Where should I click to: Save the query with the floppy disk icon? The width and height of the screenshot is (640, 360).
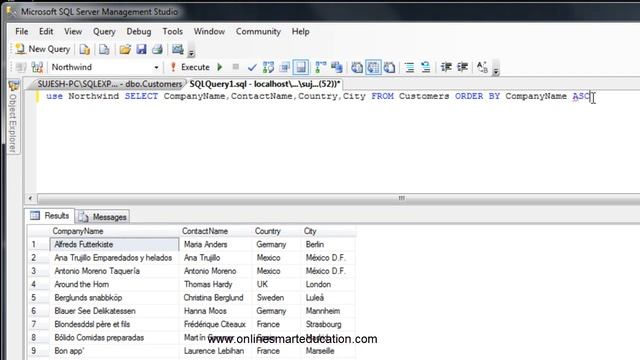(x=141, y=49)
